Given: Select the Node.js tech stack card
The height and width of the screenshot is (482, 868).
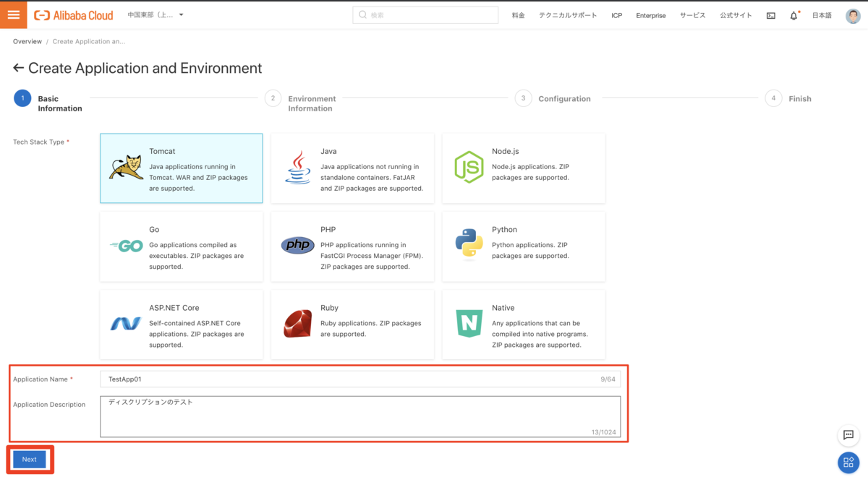Looking at the screenshot, I should [524, 168].
